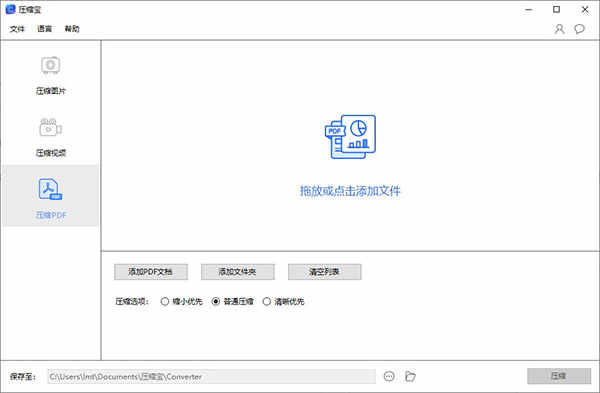Open the 文件 menu
Image resolution: width=600 pixels, height=393 pixels.
click(17, 29)
